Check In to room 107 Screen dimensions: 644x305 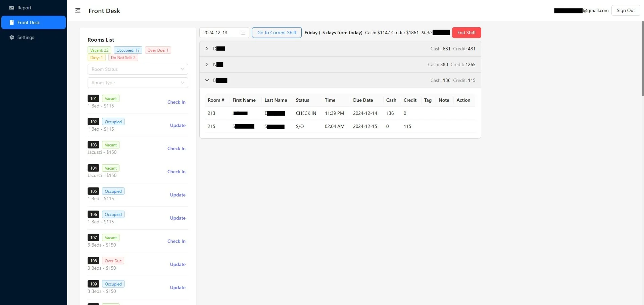[177, 241]
